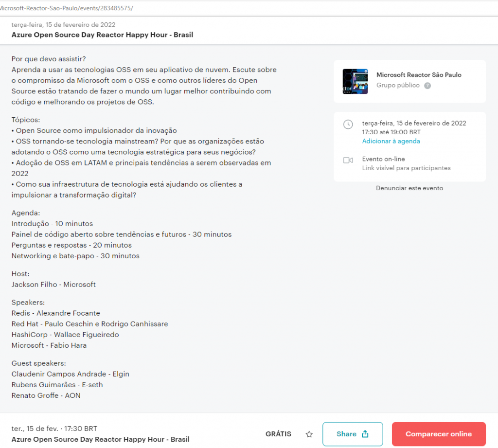Click Denunciar este evento link
498x448 pixels.
tap(409, 188)
